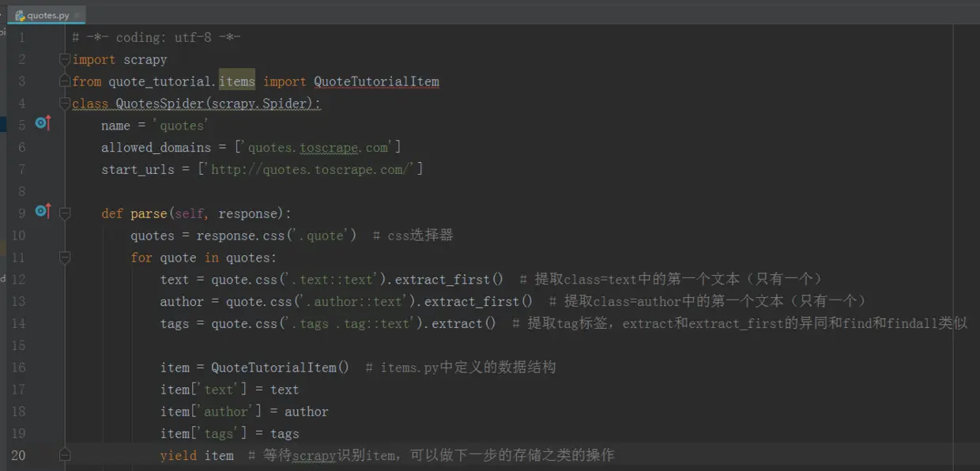Collapse the imports fold marker at import scrapy
The image size is (980, 471).
coord(65,59)
